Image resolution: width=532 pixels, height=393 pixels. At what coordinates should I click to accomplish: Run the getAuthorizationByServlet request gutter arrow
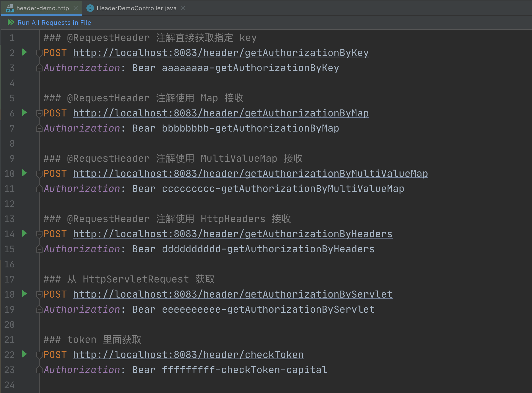24,294
